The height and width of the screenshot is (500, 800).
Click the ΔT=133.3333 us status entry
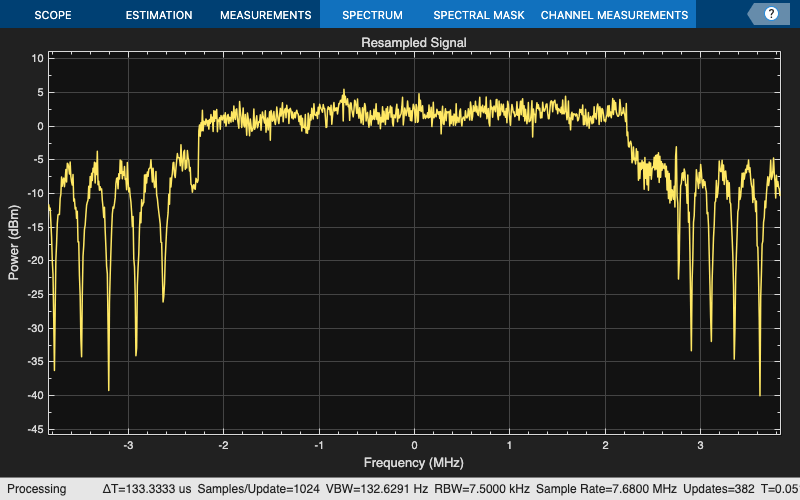pyautogui.click(x=147, y=489)
